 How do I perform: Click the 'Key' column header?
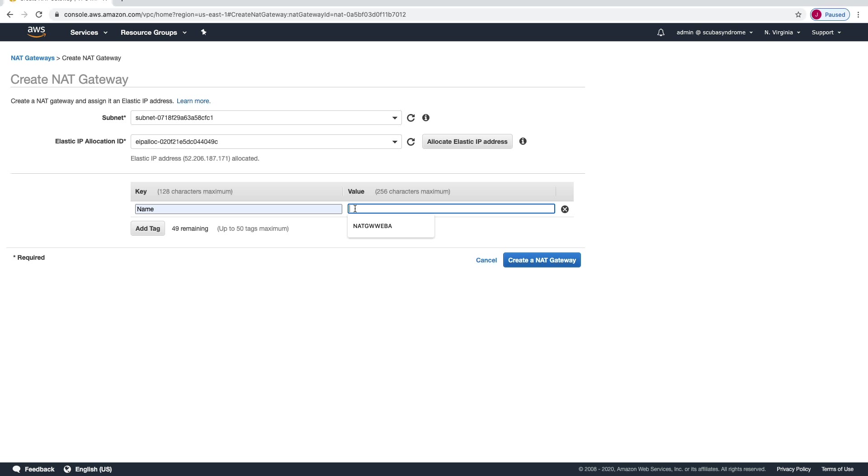[x=141, y=191]
